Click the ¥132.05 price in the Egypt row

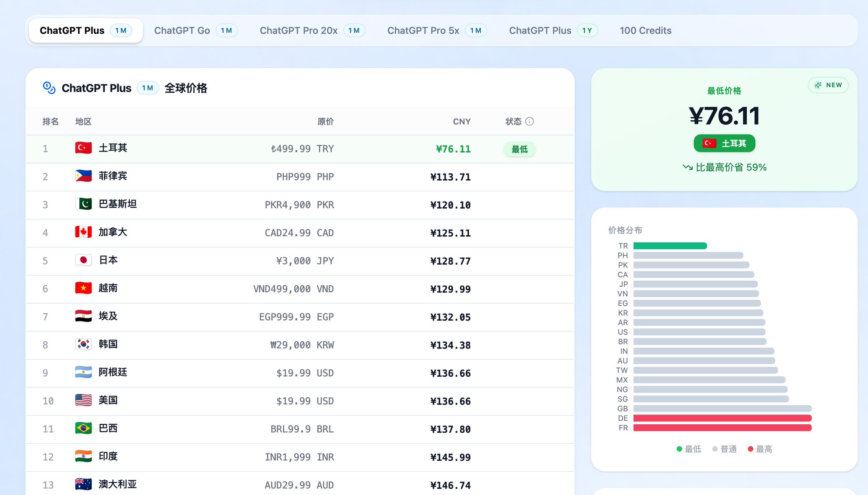click(x=450, y=317)
